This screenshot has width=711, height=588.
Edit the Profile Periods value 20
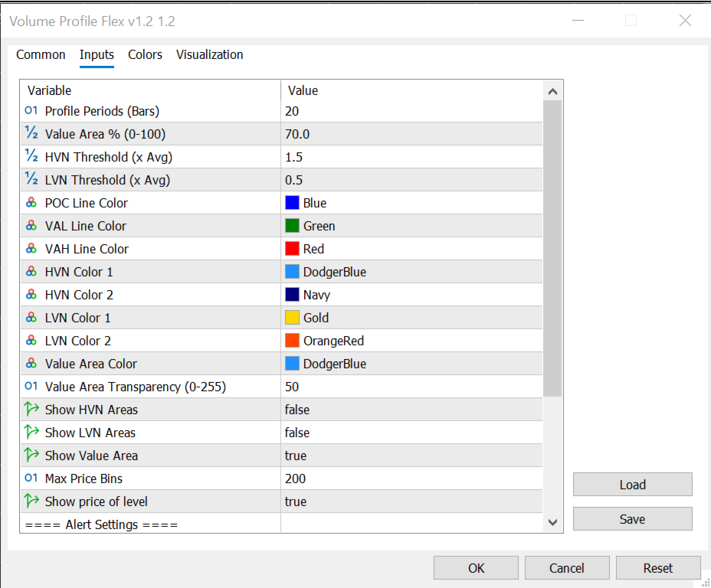click(411, 111)
